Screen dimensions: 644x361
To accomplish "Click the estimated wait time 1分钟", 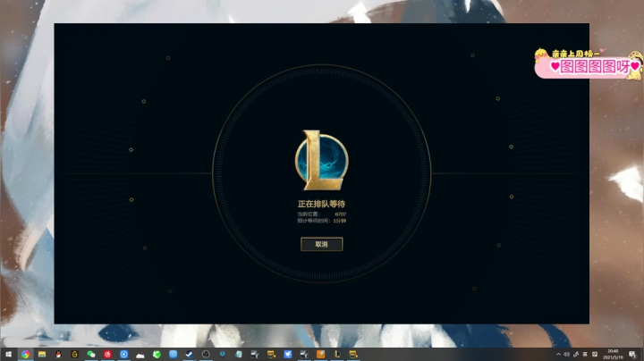I will [339, 221].
